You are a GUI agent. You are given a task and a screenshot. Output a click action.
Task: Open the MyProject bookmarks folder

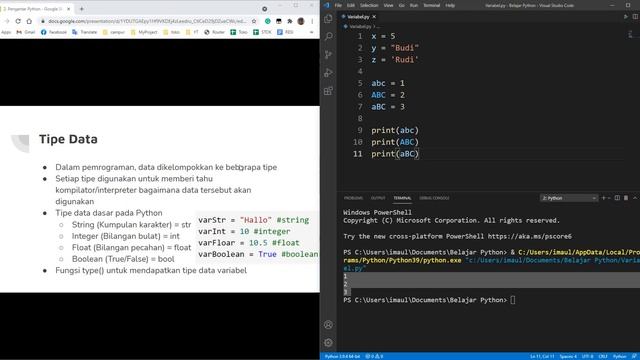click(x=144, y=32)
